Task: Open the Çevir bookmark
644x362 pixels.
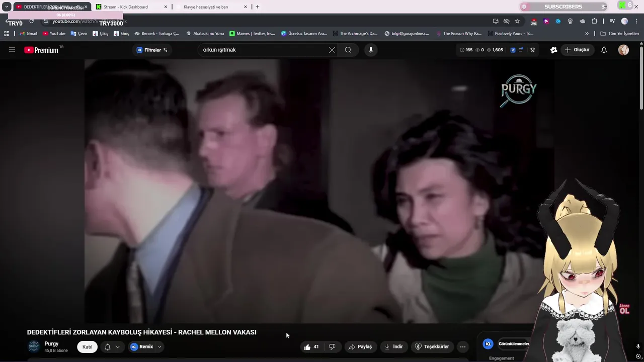Action: (79, 34)
